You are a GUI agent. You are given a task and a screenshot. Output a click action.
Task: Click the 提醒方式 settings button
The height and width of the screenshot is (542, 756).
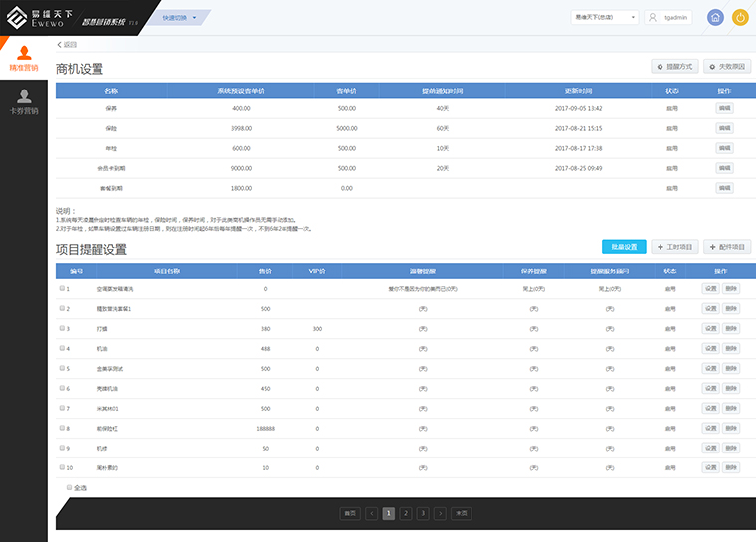point(673,66)
